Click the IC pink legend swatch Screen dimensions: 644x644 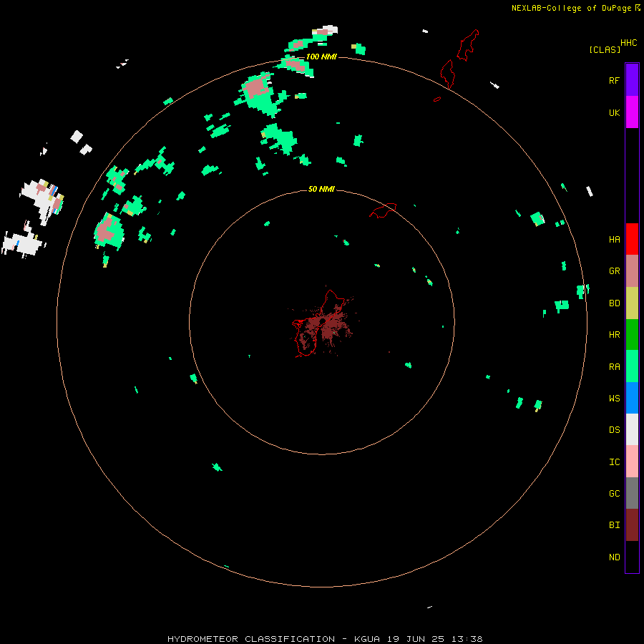click(x=632, y=462)
